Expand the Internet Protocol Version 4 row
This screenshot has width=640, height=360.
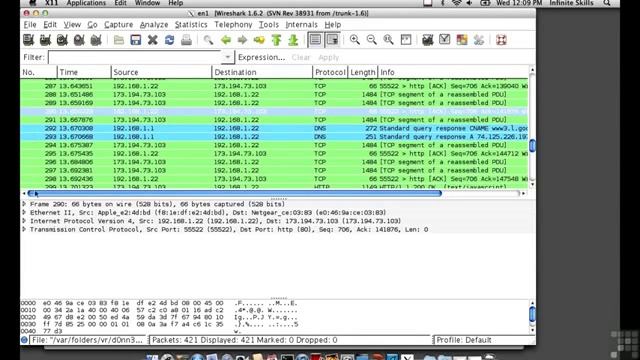24,221
